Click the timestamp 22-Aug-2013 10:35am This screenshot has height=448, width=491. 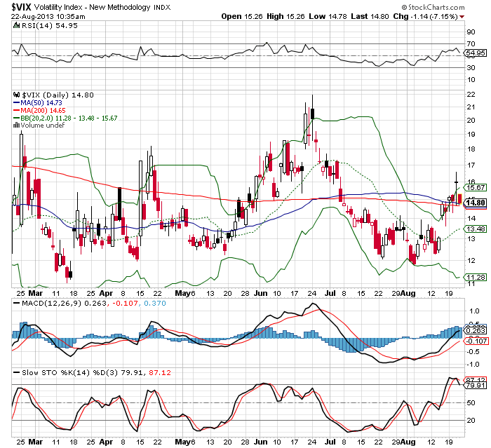click(x=48, y=17)
